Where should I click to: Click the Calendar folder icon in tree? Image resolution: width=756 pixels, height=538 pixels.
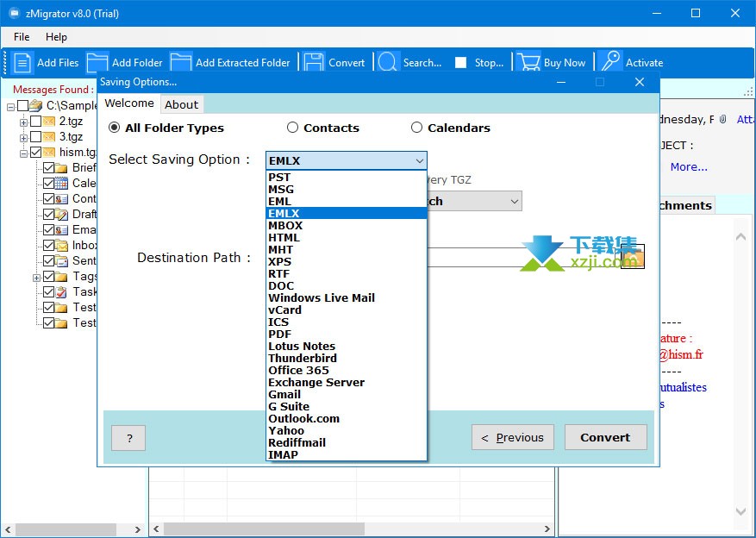point(61,183)
